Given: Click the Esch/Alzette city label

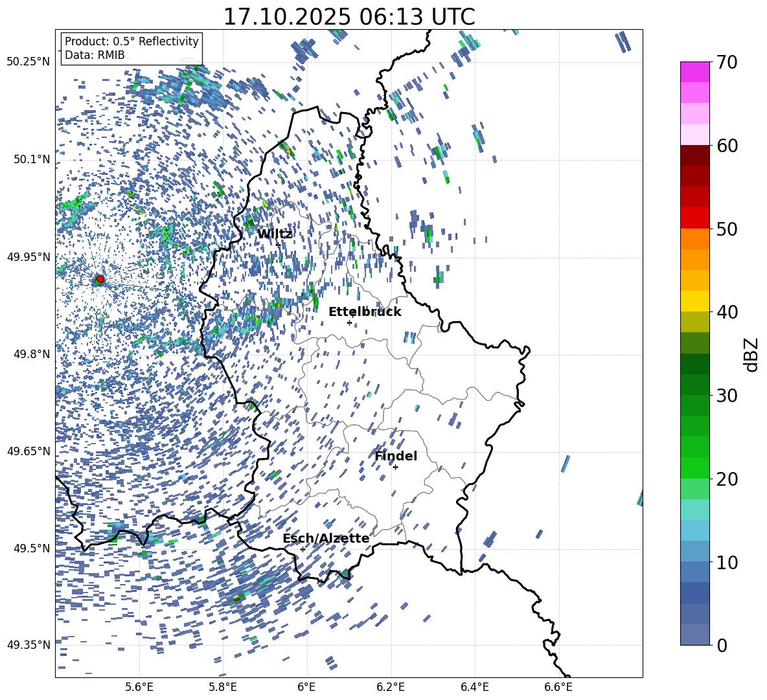Looking at the screenshot, I should tap(326, 539).
